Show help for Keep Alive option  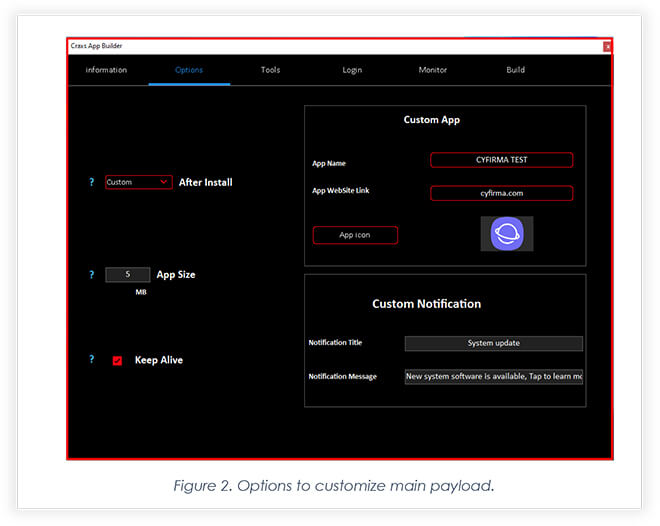tap(92, 359)
